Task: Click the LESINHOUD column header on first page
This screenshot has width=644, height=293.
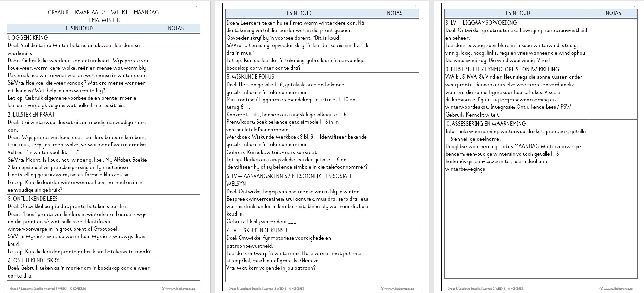Action: pos(79,29)
